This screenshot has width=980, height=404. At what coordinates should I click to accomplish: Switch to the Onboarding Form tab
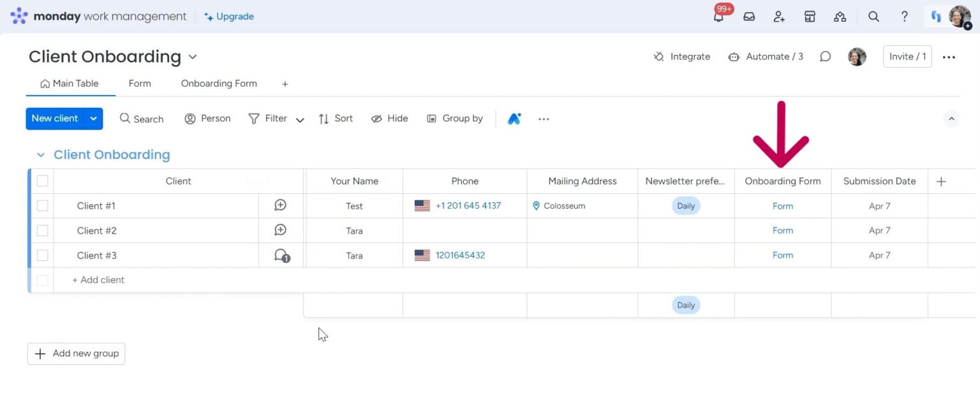pyautogui.click(x=218, y=84)
